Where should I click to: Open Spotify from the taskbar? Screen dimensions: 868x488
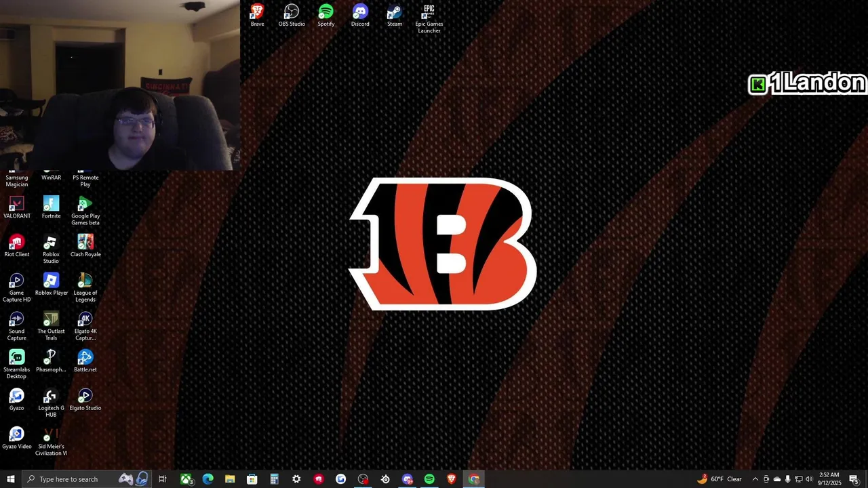click(x=429, y=479)
